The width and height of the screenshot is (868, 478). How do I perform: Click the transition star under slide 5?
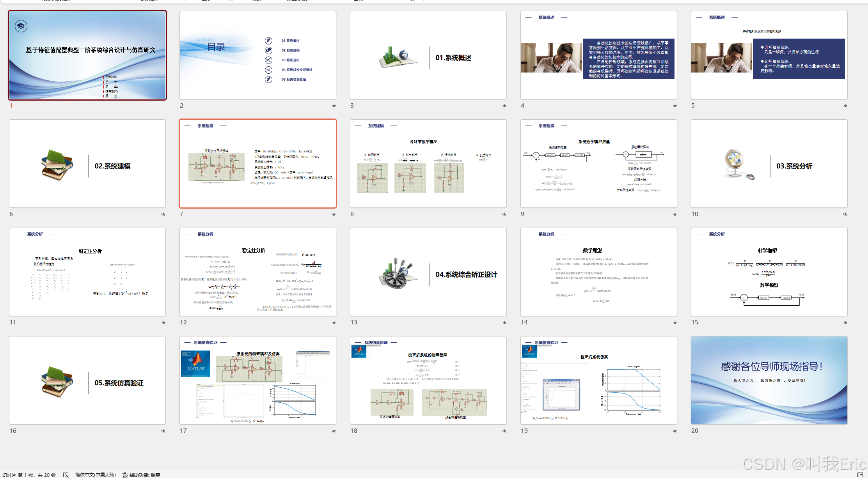(x=845, y=106)
